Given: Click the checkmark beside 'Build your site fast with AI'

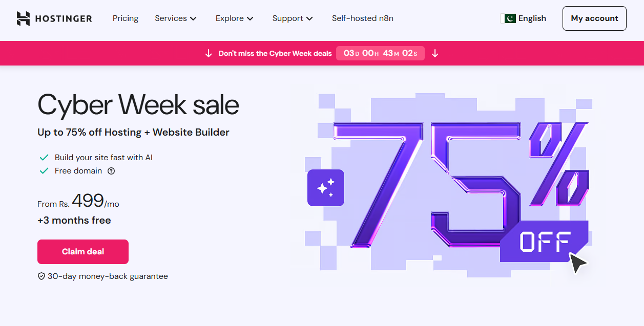Looking at the screenshot, I should (x=44, y=157).
